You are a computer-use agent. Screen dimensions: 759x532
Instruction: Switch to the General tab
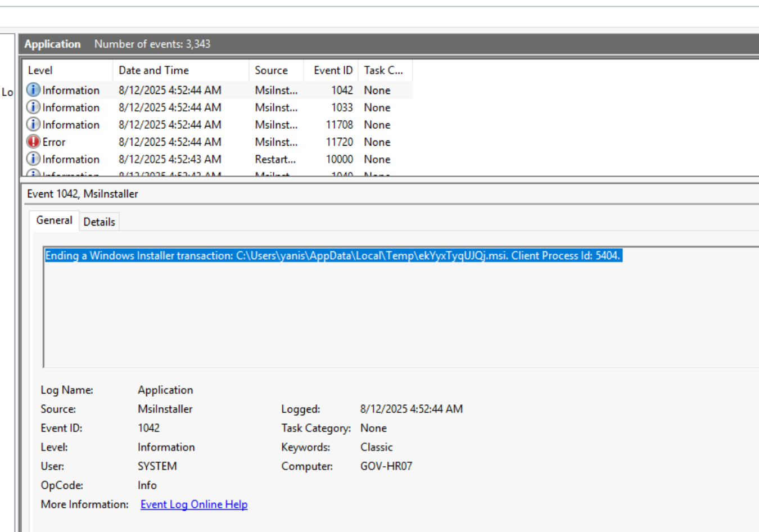click(55, 220)
